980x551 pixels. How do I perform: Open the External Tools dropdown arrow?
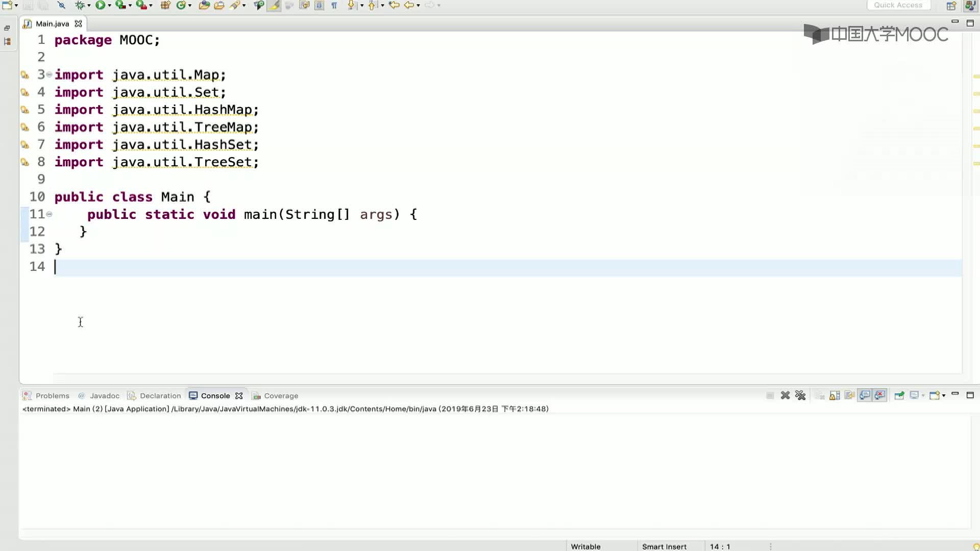tap(151, 6)
